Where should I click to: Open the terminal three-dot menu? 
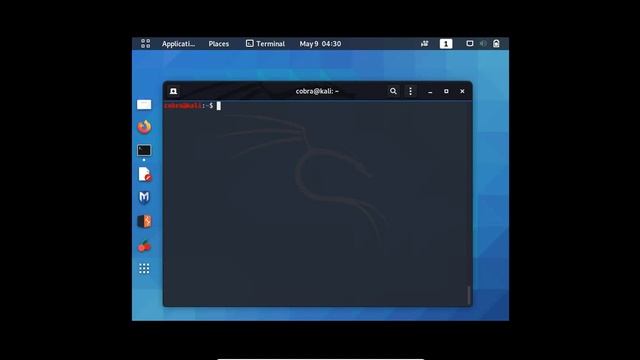point(411,91)
